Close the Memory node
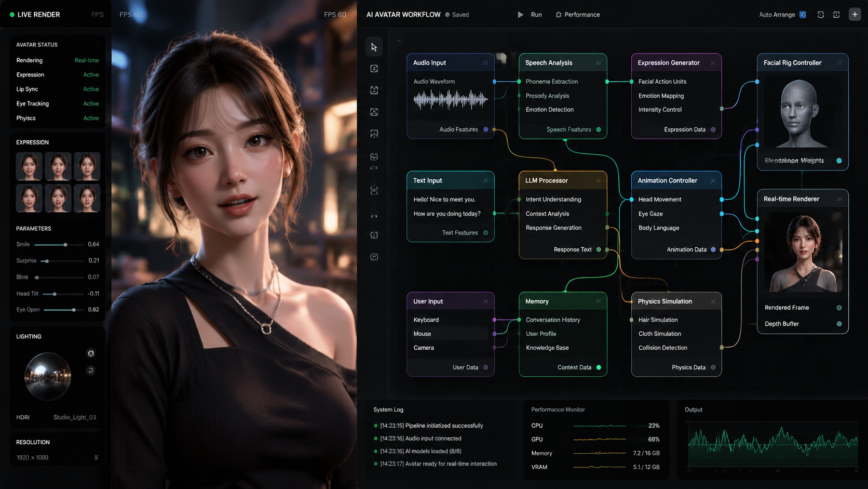 pyautogui.click(x=598, y=301)
